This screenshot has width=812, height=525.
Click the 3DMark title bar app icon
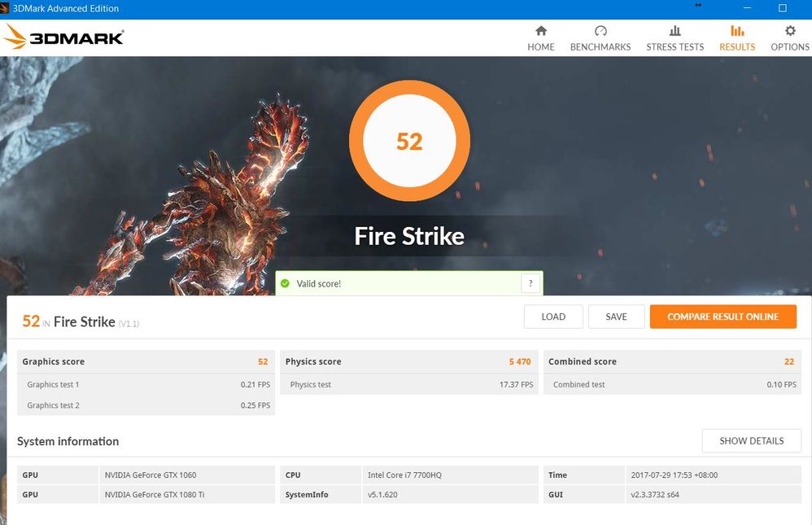(x=4, y=8)
